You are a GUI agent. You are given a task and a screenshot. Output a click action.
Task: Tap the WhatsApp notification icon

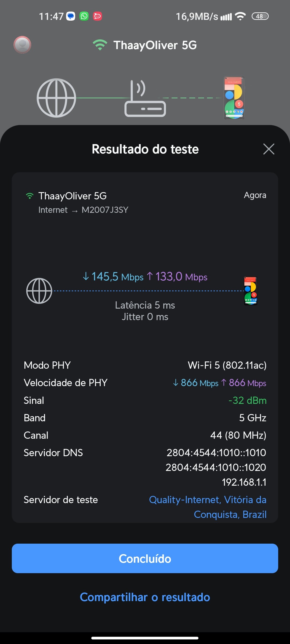(84, 16)
